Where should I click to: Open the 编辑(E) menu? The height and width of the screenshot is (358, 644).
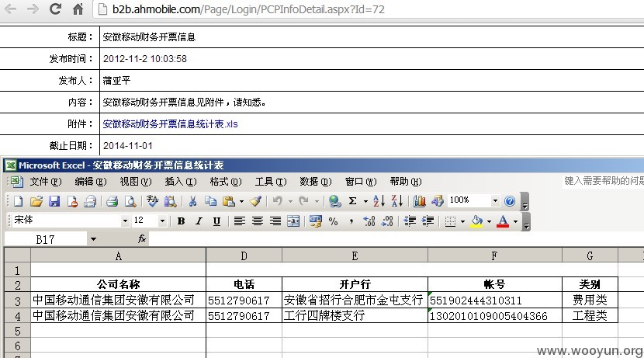click(90, 181)
